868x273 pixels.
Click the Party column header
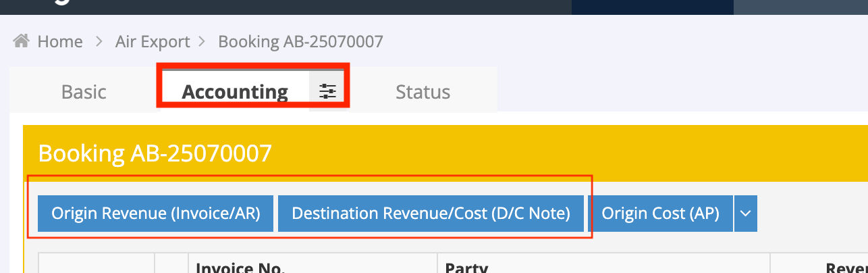point(466,267)
